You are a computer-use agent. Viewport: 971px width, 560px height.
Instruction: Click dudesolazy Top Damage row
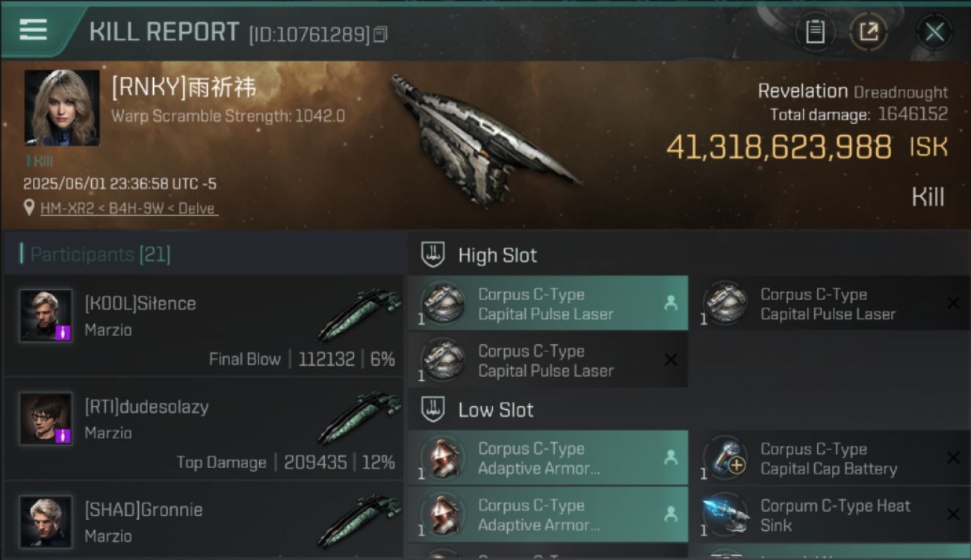[x=204, y=429]
